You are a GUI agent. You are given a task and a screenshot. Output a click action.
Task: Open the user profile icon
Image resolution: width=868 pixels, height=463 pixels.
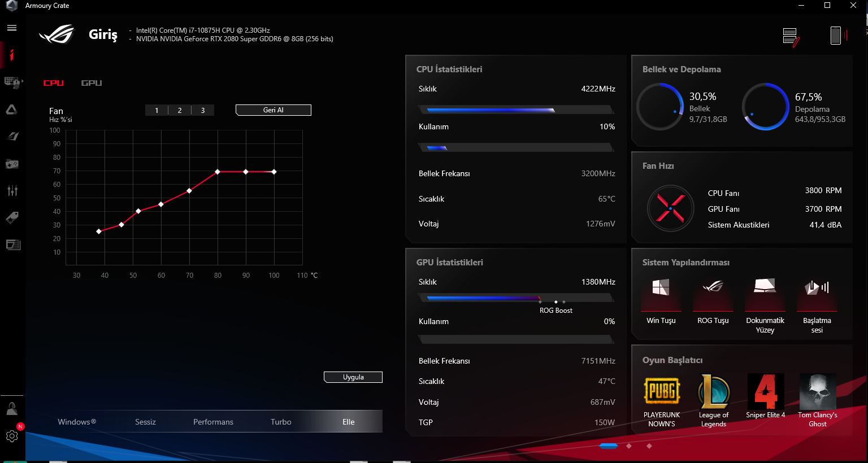pyautogui.click(x=12, y=408)
